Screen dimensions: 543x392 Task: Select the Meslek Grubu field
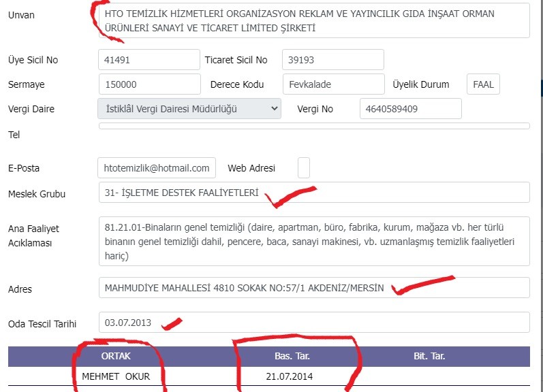(x=314, y=193)
